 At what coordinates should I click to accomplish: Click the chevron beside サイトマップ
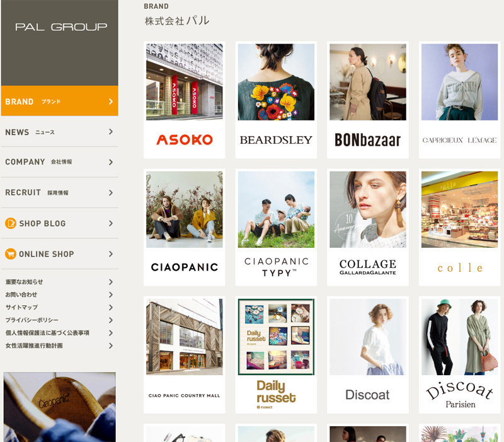click(111, 308)
